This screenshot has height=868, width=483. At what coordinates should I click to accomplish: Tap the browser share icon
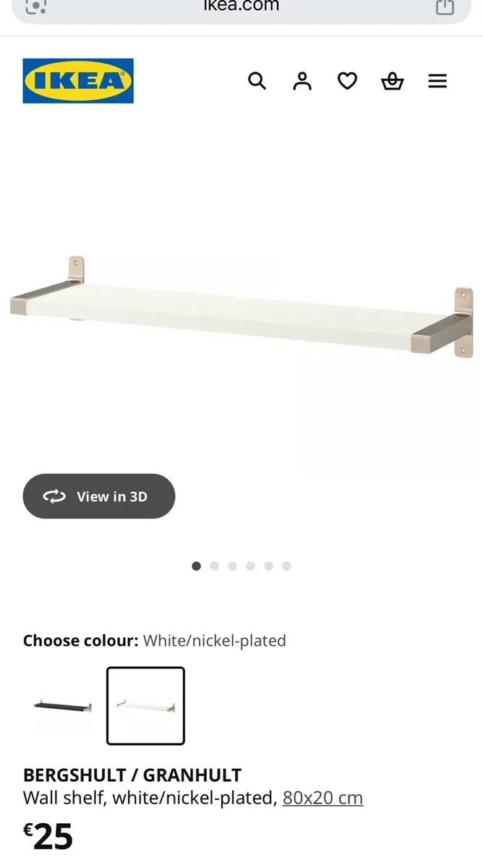click(445, 7)
